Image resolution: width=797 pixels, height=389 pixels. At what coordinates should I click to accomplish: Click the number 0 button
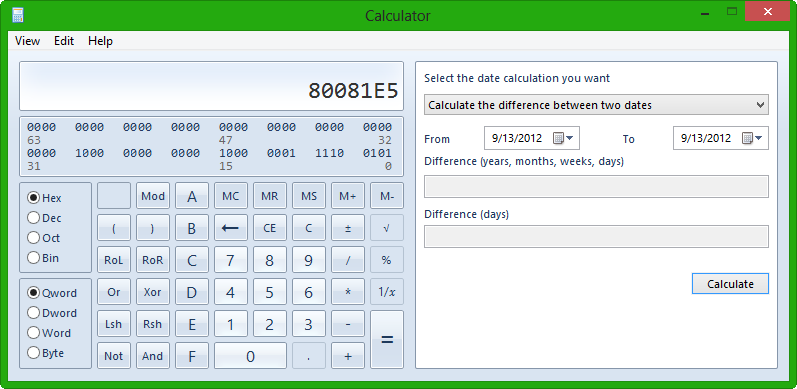[250, 356]
